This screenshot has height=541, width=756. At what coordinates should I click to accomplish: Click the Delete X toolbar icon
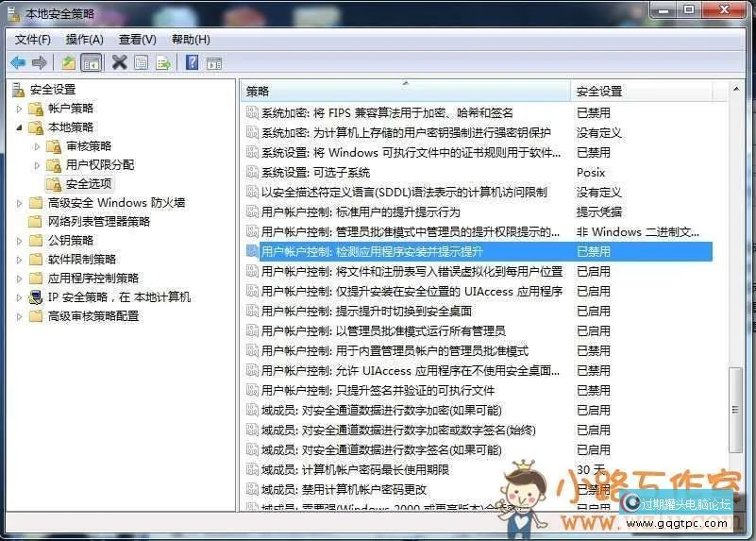[x=119, y=62]
